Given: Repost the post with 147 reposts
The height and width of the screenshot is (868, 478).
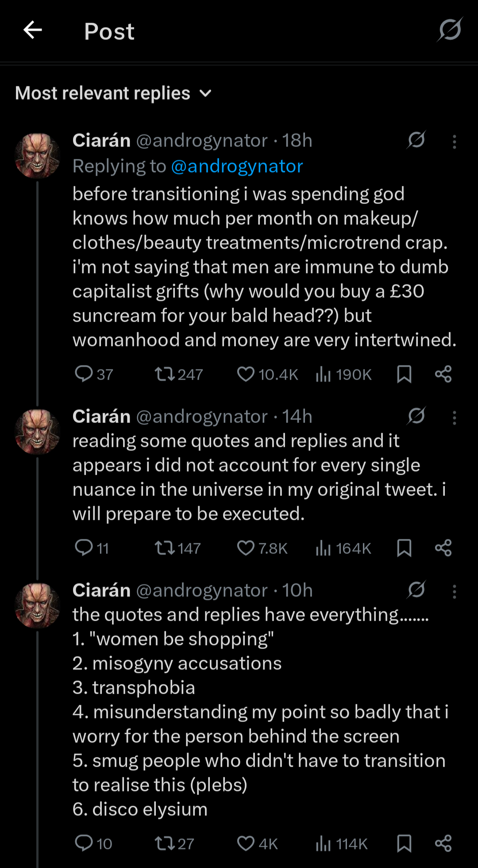Looking at the screenshot, I should [164, 548].
